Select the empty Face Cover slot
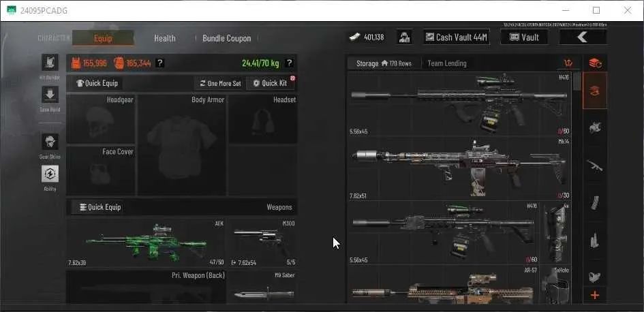This screenshot has height=312, width=644. [101, 170]
